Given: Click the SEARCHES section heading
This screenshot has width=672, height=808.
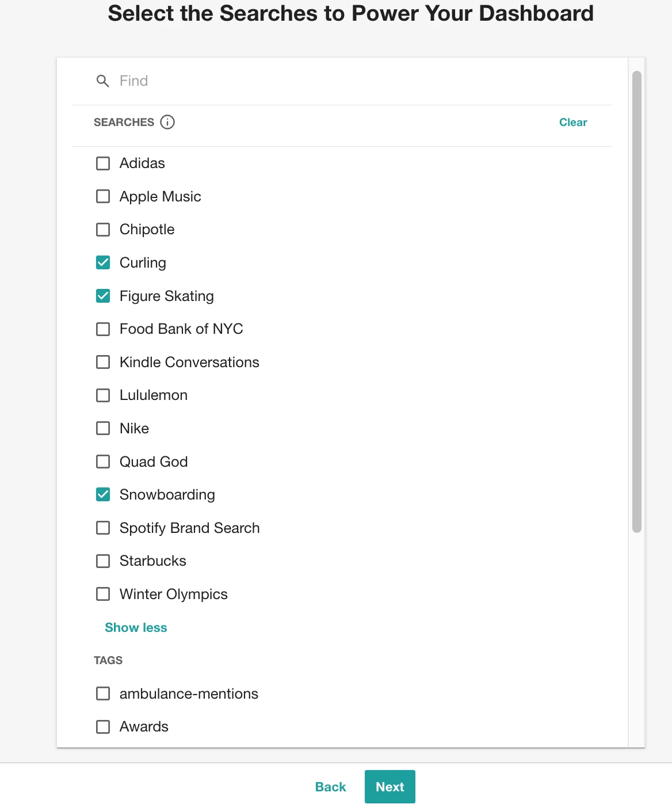Looking at the screenshot, I should coord(124,122).
